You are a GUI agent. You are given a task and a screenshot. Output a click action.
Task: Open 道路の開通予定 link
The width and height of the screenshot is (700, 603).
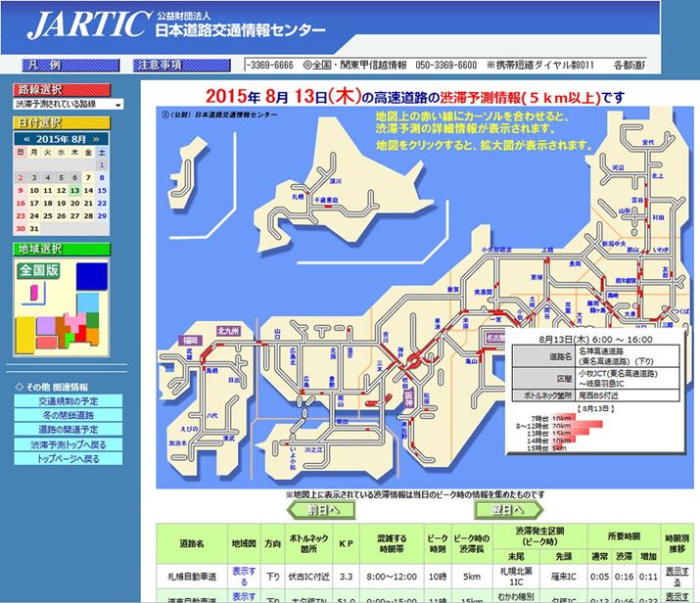(x=68, y=430)
